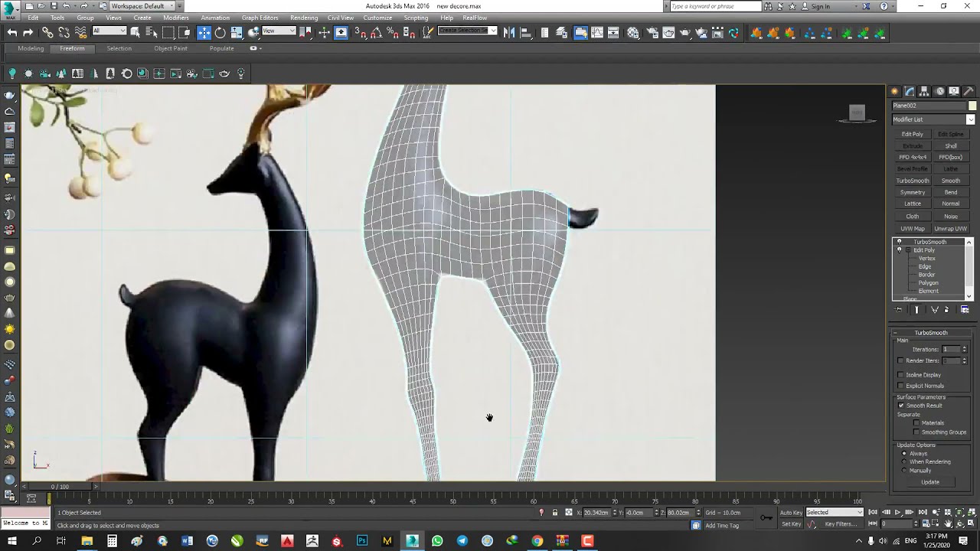The image size is (980, 551).
Task: Open the reference coordinate View dropdown
Action: (279, 31)
